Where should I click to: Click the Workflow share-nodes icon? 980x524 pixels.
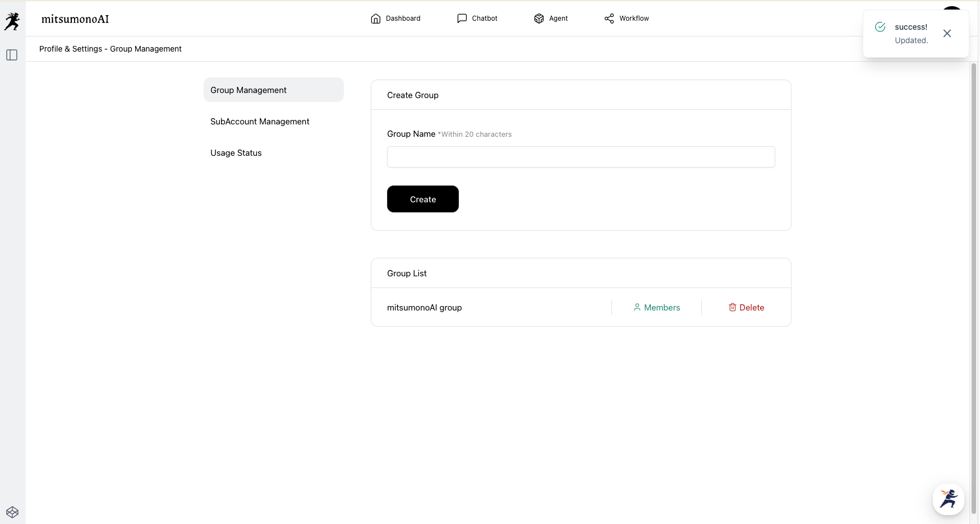[x=609, y=18]
